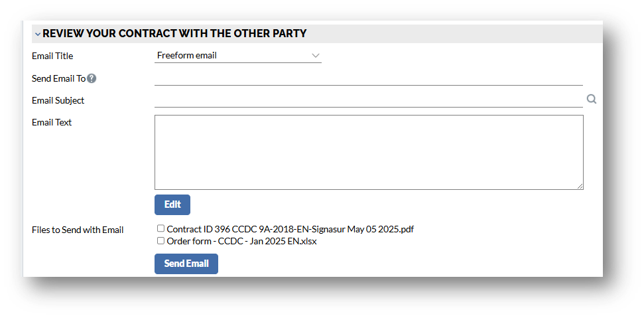Click the Files to Send with Email label
Screen dimensions: 644x318
tap(78, 230)
